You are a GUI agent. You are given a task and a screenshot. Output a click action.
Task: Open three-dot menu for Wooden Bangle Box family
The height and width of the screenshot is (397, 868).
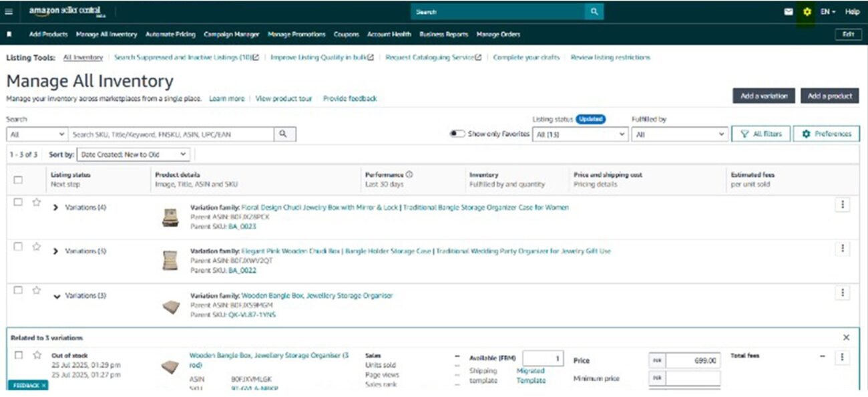coord(843,293)
